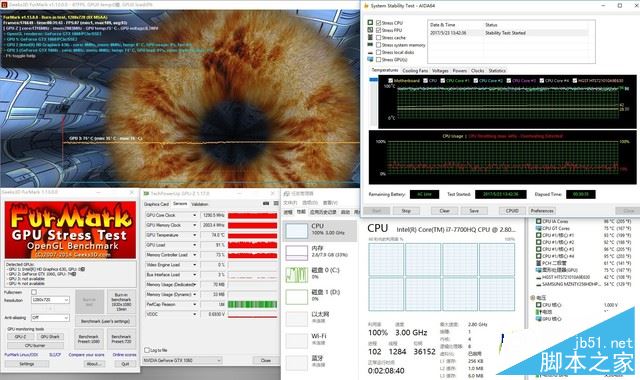This screenshot has height=380, width=640.
Task: Click the blue graph scale slider in AIDA64
Action: [x=373, y=80]
